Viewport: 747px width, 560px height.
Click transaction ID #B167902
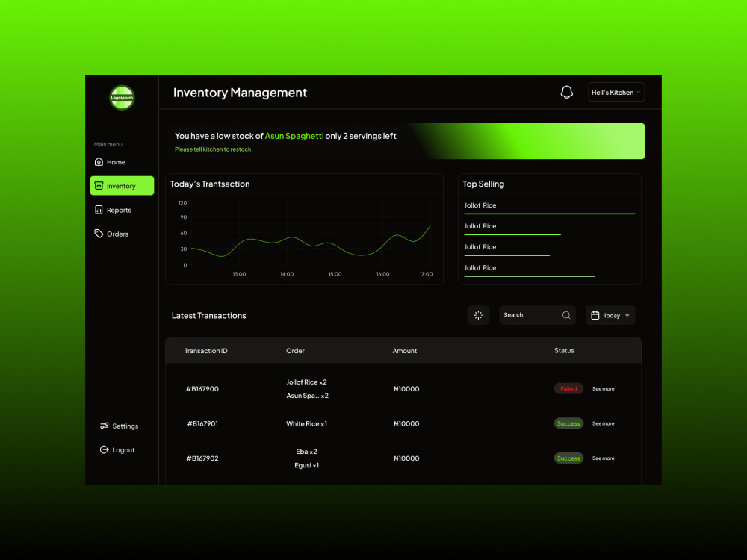(202, 458)
